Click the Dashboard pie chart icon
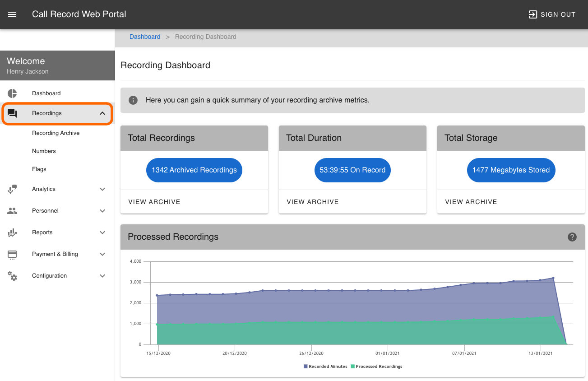Screen dimensions: 588x381 tap(12, 93)
